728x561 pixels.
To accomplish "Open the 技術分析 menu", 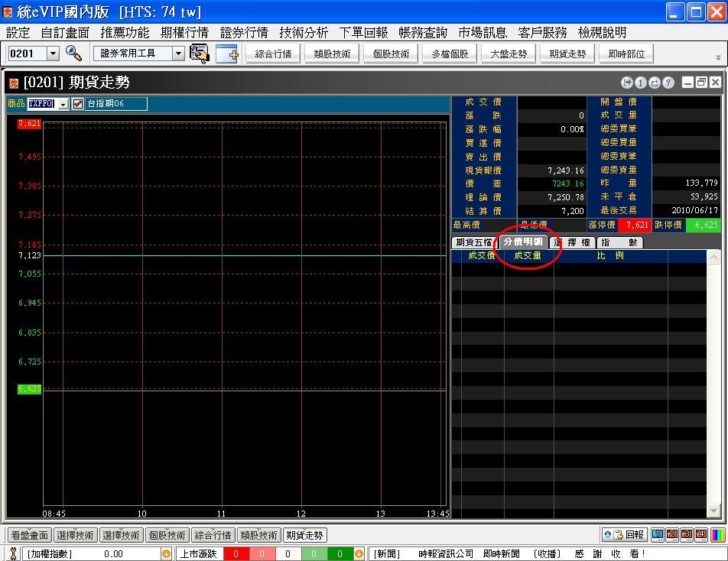I will pos(304,32).
